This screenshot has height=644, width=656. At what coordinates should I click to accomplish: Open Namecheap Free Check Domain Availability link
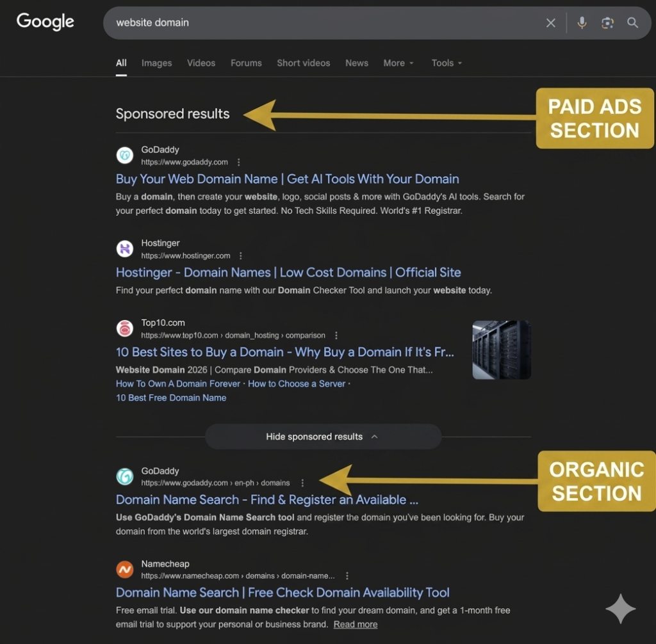click(283, 593)
